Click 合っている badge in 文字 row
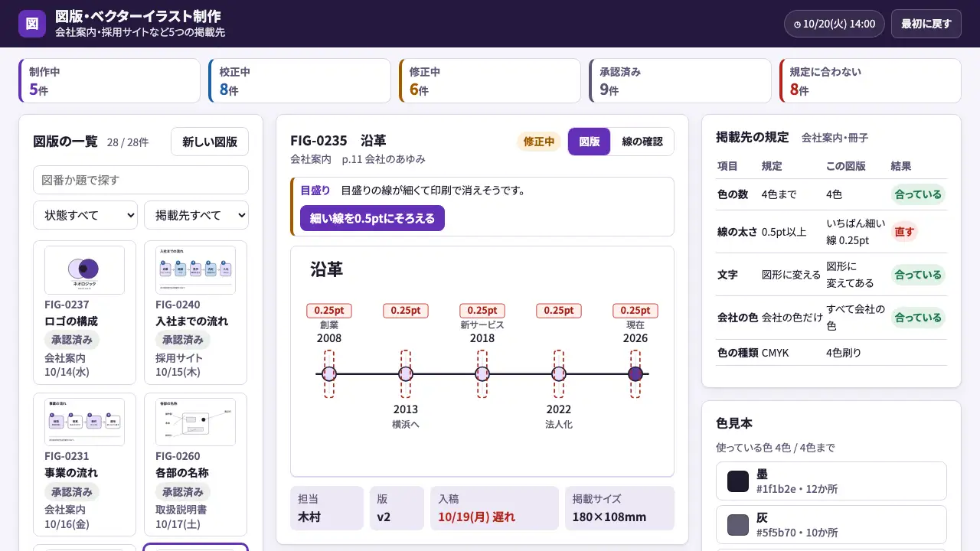 pos(918,274)
